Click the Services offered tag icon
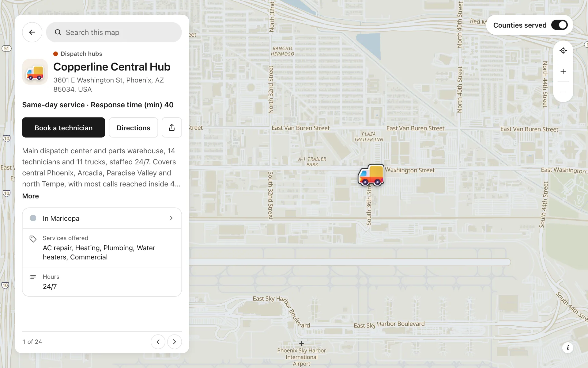The height and width of the screenshot is (368, 588). pyautogui.click(x=33, y=239)
